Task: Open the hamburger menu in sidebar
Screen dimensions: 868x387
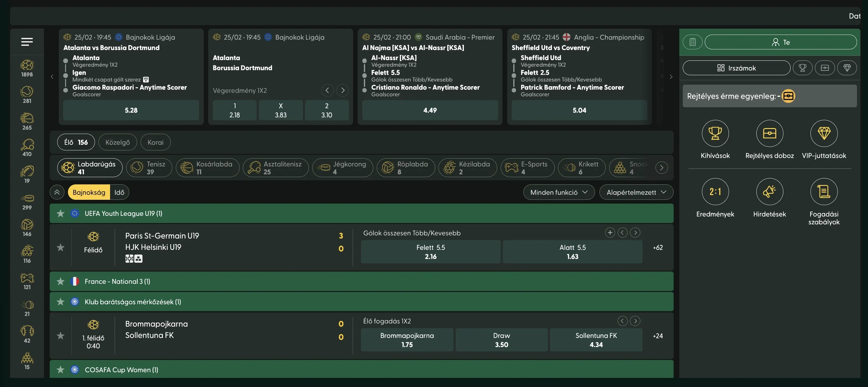Action: click(x=27, y=42)
